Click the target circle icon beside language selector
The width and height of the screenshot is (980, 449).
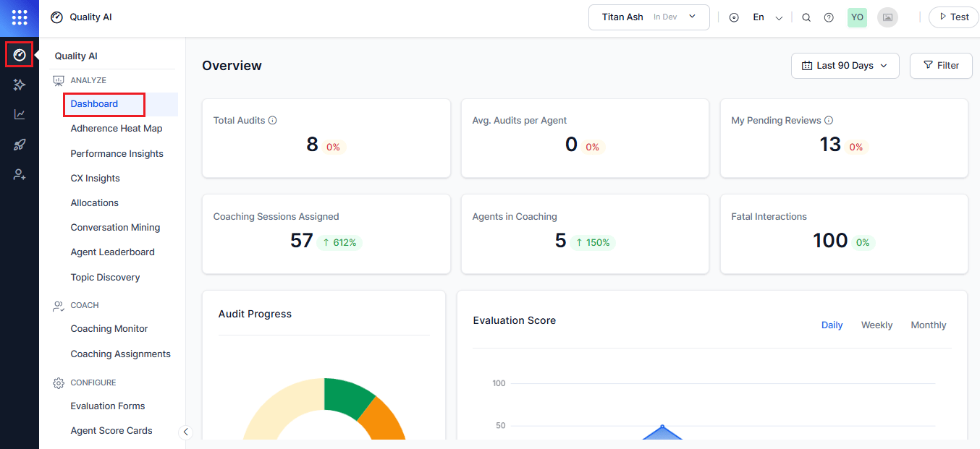click(x=734, y=17)
